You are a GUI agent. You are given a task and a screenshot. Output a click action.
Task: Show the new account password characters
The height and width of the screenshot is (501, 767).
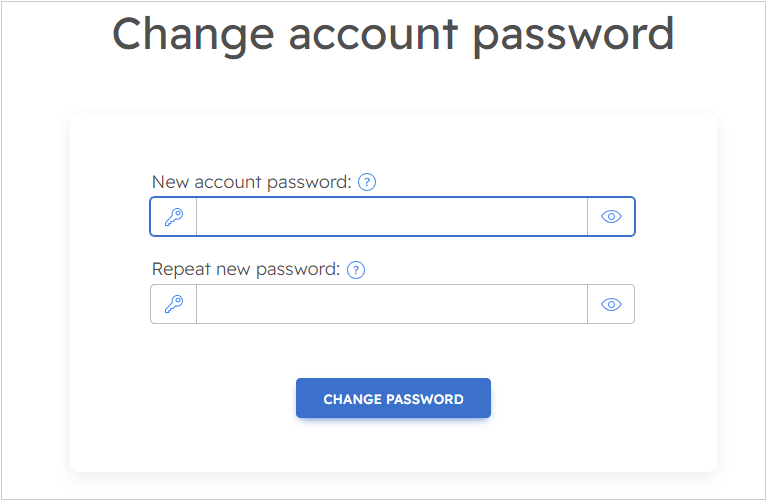click(611, 217)
